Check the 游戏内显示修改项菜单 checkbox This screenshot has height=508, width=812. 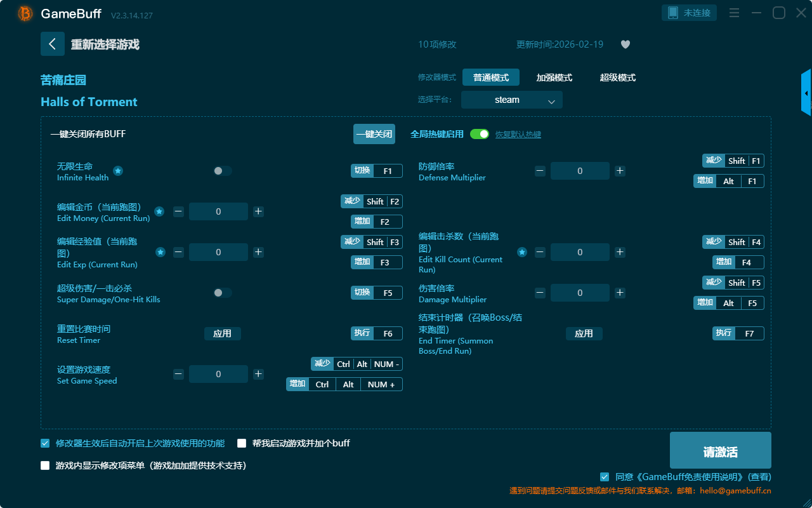click(x=45, y=465)
